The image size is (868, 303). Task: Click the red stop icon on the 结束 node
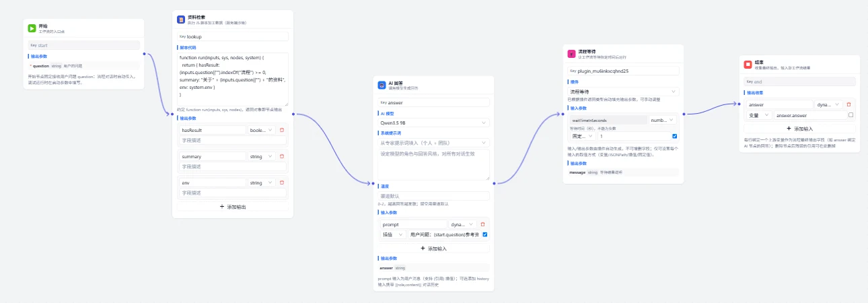[748, 65]
